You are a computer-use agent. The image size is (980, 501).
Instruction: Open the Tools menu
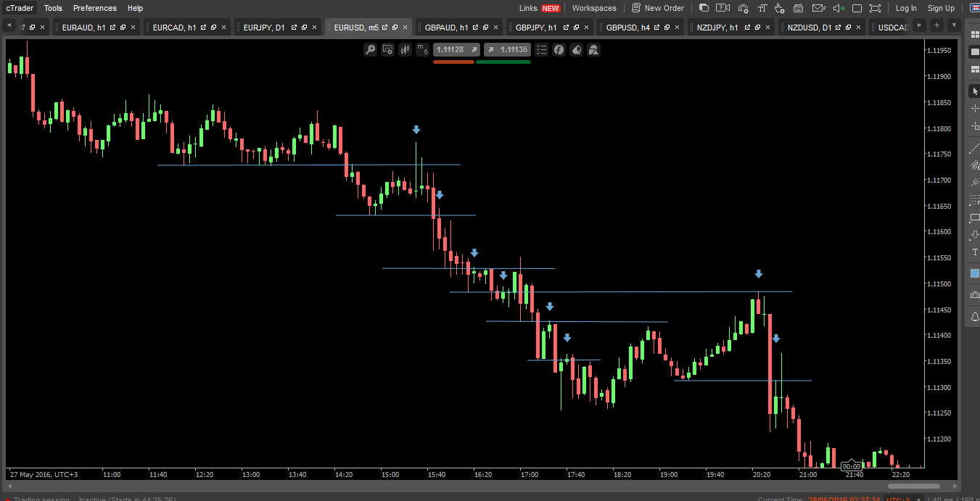(x=53, y=8)
